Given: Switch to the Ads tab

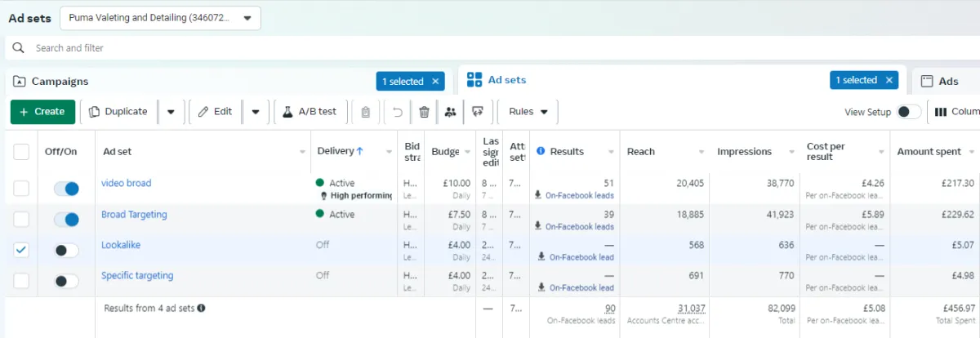Looking at the screenshot, I should pyautogui.click(x=947, y=81).
